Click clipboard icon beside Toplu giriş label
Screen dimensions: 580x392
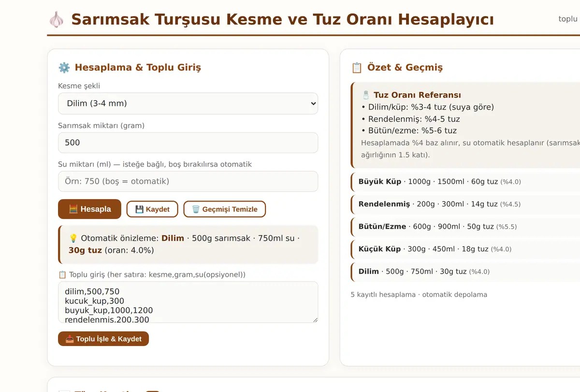pyautogui.click(x=62, y=275)
